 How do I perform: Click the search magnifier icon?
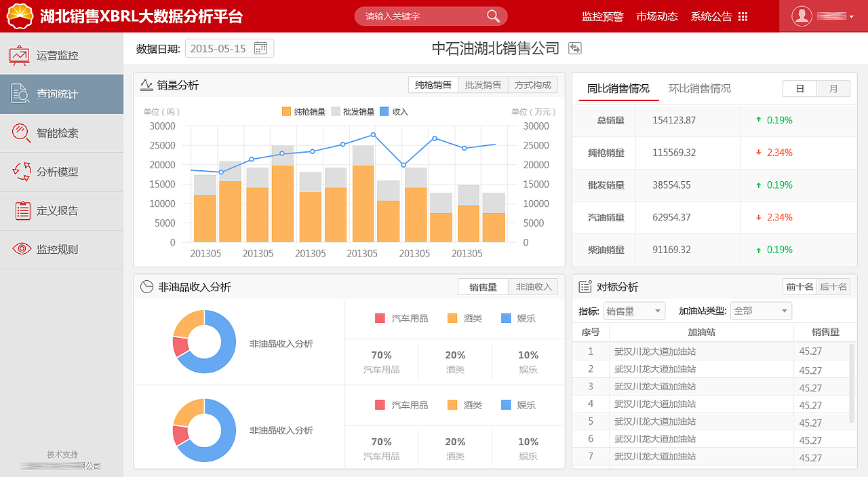pyautogui.click(x=494, y=16)
